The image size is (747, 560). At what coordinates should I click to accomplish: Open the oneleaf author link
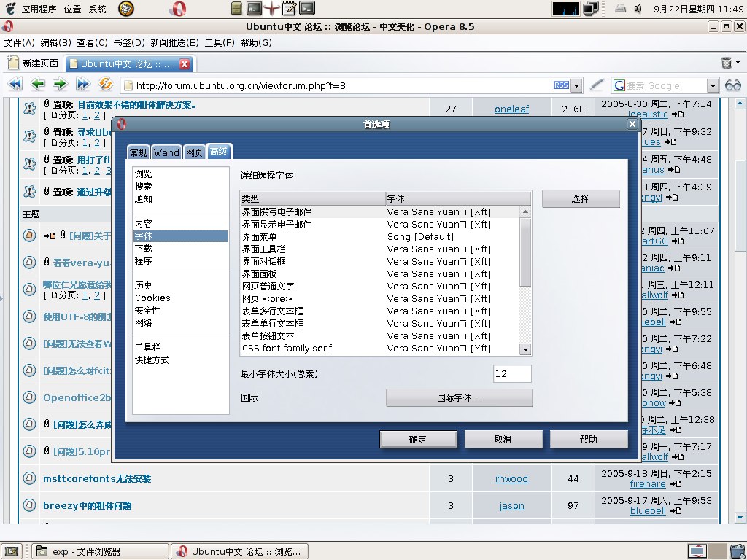point(511,109)
